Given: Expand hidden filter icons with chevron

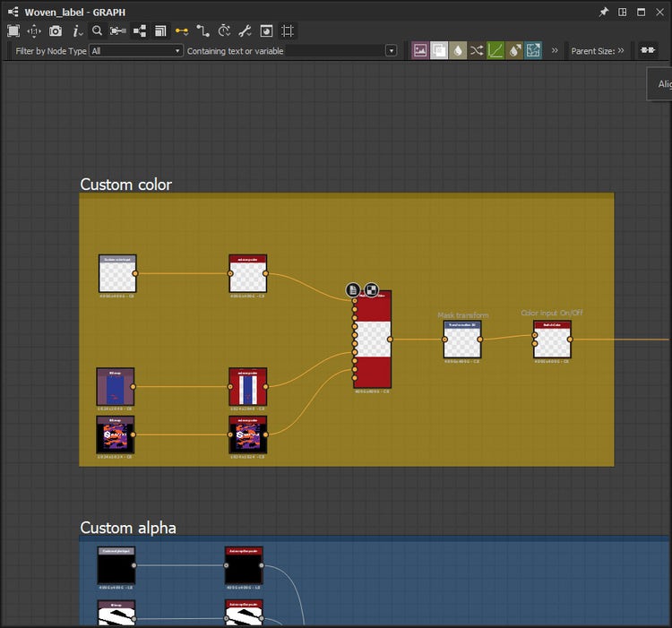Looking at the screenshot, I should click(x=555, y=51).
